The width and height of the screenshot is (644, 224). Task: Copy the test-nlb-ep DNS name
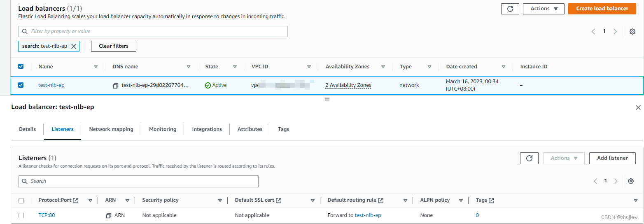coord(116,86)
